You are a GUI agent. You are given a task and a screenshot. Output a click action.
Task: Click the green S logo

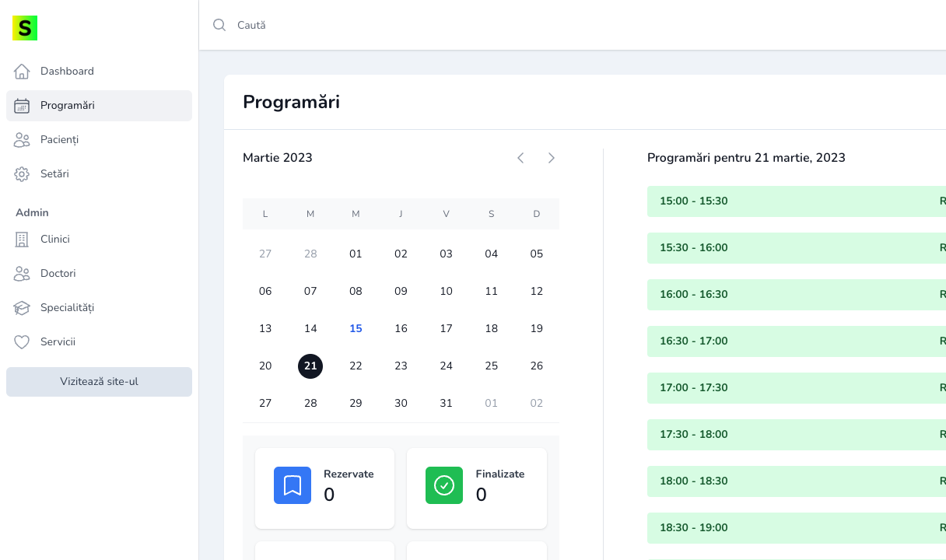pos(25,28)
